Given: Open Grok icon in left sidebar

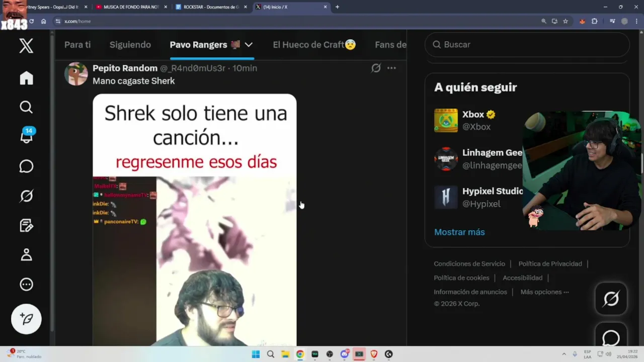Looking at the screenshot, I should click(26, 196).
